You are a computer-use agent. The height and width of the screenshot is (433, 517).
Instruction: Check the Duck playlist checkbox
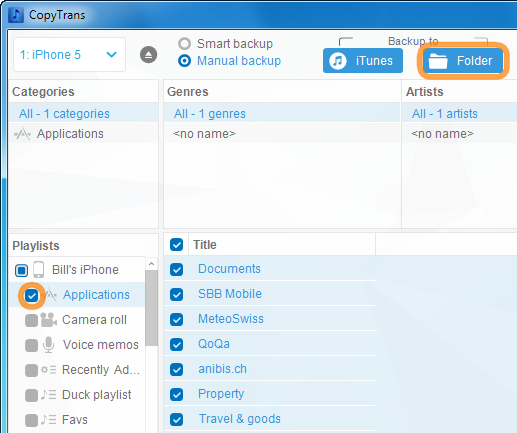tap(31, 395)
